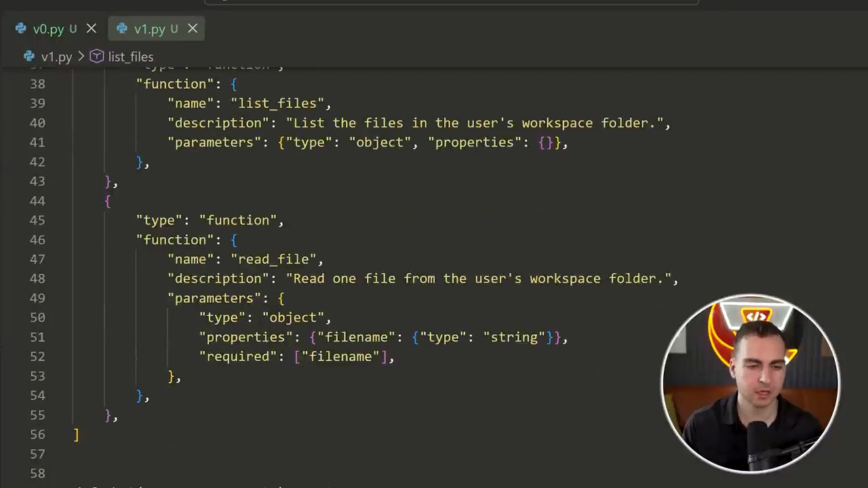This screenshot has width=868, height=488.
Task: Click breadcrumb chevron after v1.py
Action: point(81,56)
